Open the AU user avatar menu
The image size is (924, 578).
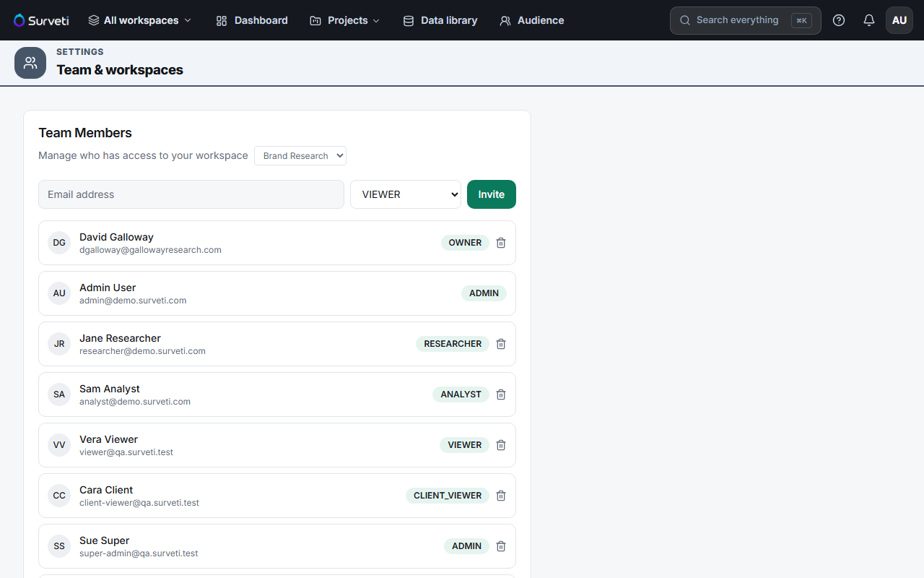click(x=899, y=20)
